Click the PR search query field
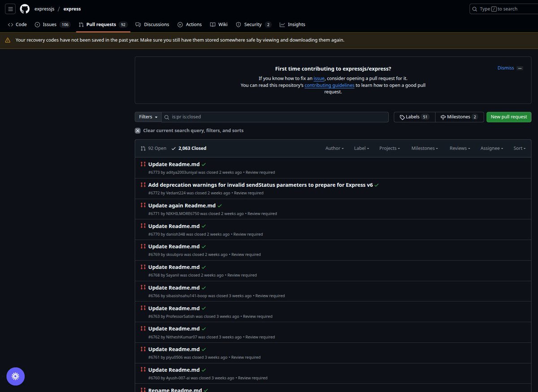The height and width of the screenshot is (392, 538). [x=275, y=117]
